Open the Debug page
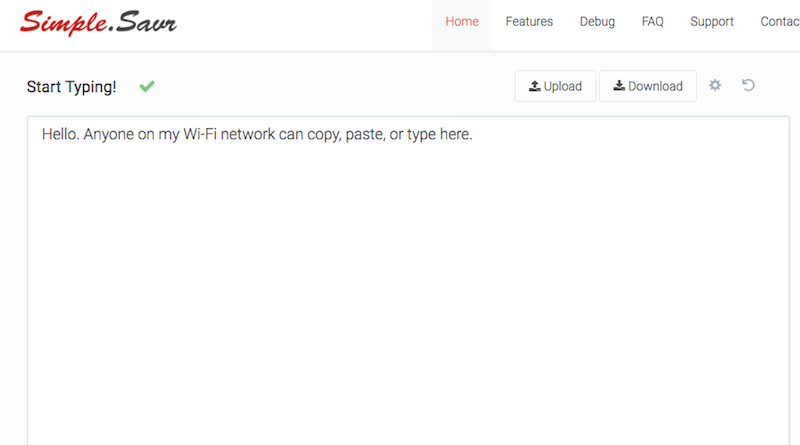800x445 pixels. pos(597,22)
